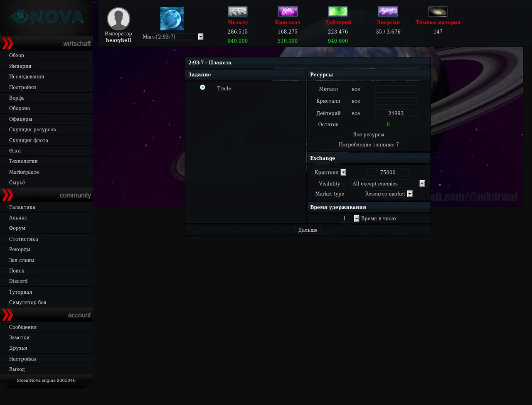Open Офицеры in the sidebar
The width and height of the screenshot is (532, 405).
(x=46, y=119)
